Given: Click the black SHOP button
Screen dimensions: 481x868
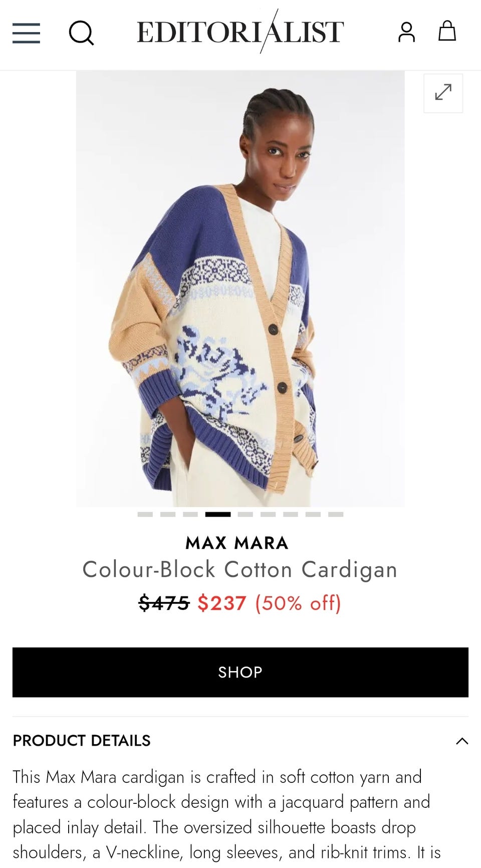Looking at the screenshot, I should pyautogui.click(x=241, y=672).
